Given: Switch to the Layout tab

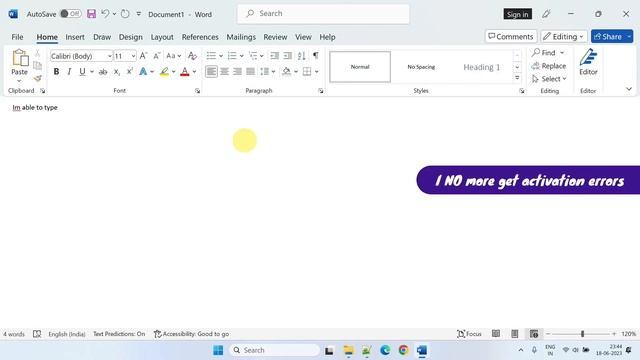Looking at the screenshot, I should 162,37.
